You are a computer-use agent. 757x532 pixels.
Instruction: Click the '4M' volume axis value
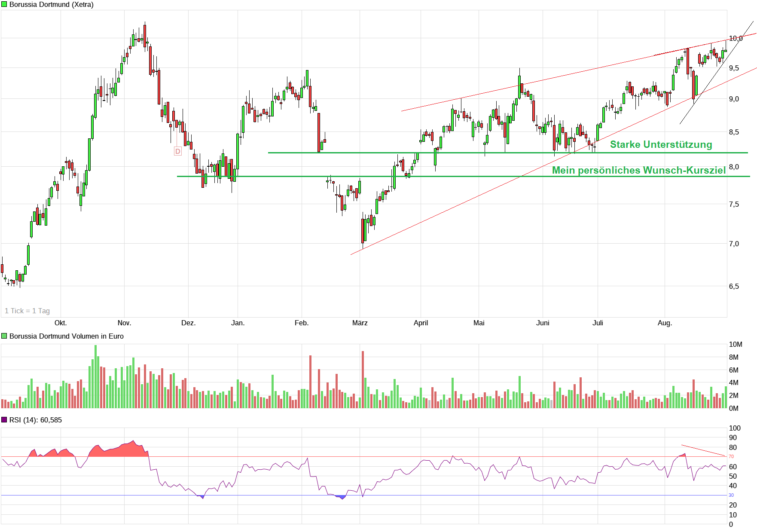pos(734,382)
